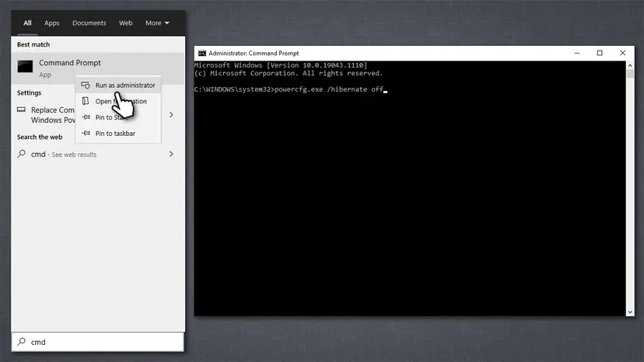Minimize the Administrator Command Prompt window
The height and width of the screenshot is (362, 644).
tap(577, 53)
